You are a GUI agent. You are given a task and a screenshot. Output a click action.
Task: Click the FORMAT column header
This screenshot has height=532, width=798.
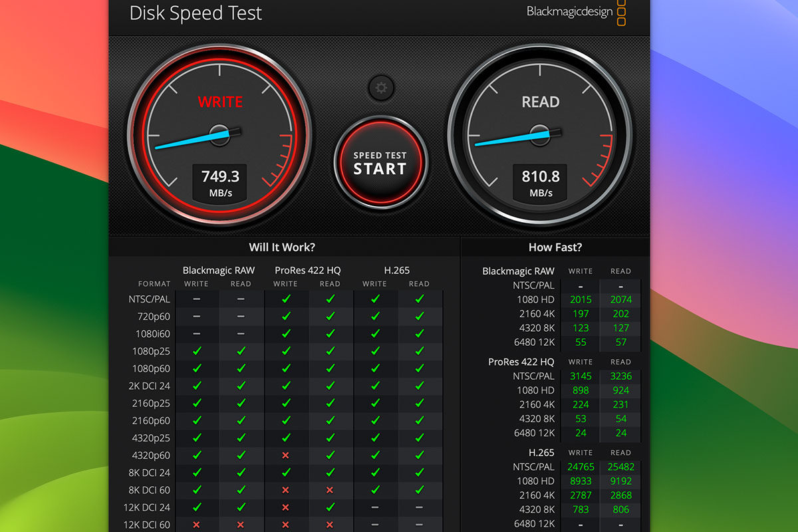coord(154,284)
